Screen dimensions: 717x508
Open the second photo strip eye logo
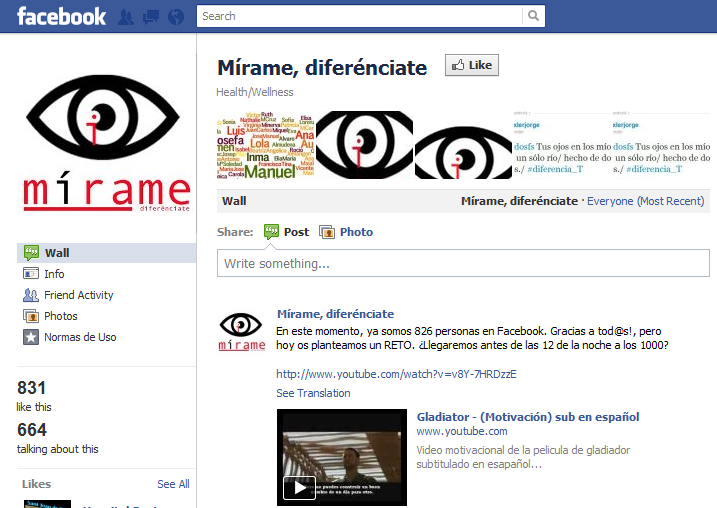[364, 145]
